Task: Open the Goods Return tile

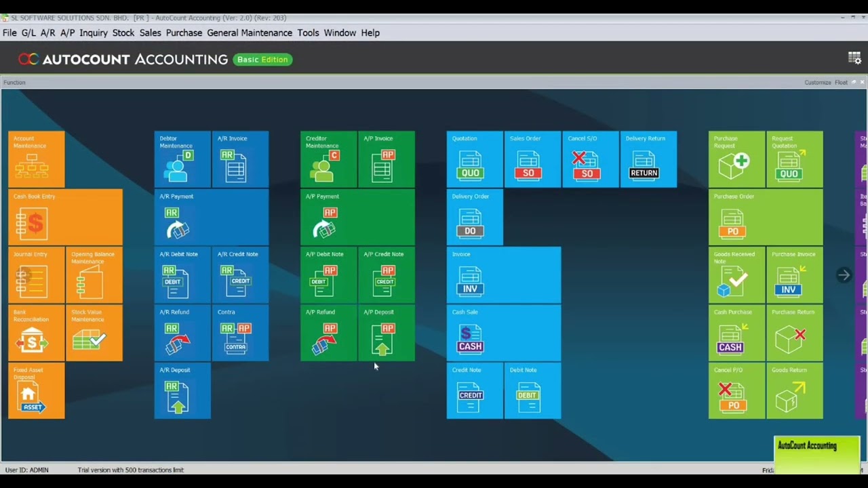Action: [795, 390]
